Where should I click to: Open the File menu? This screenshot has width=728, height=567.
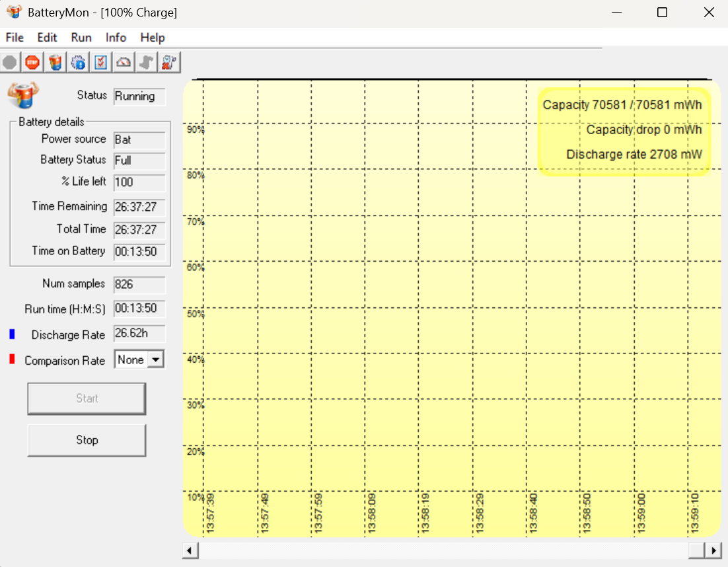[15, 38]
